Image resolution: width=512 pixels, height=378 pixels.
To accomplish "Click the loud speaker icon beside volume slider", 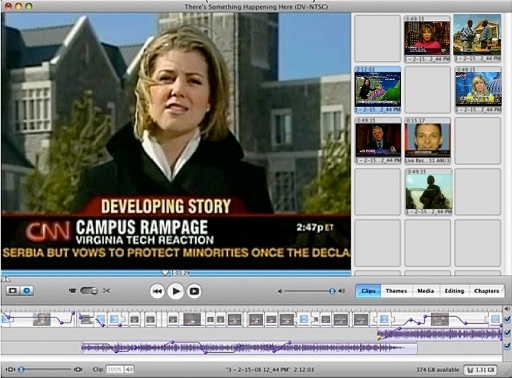I will (x=342, y=291).
